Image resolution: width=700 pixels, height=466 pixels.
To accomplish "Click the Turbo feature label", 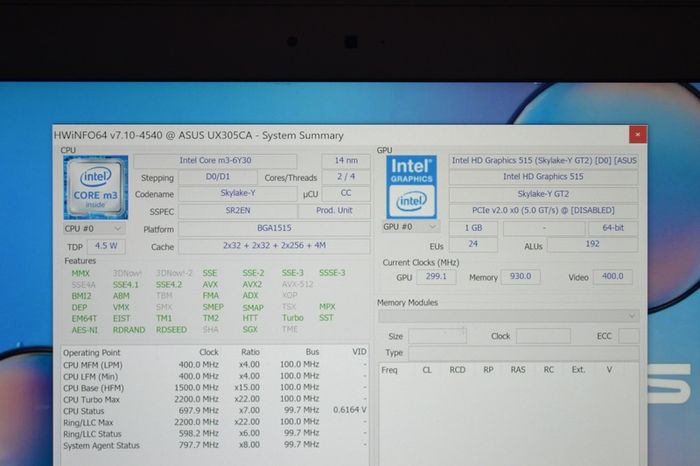I will click(x=293, y=318).
